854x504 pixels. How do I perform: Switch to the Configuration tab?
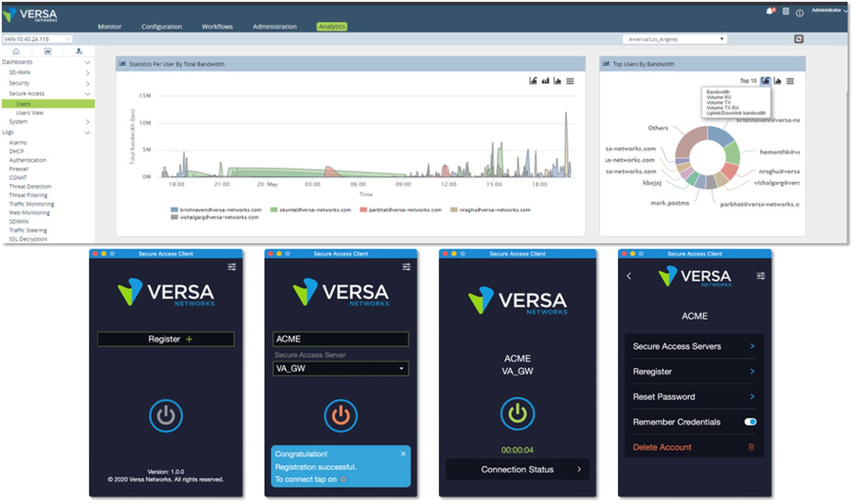(x=161, y=27)
